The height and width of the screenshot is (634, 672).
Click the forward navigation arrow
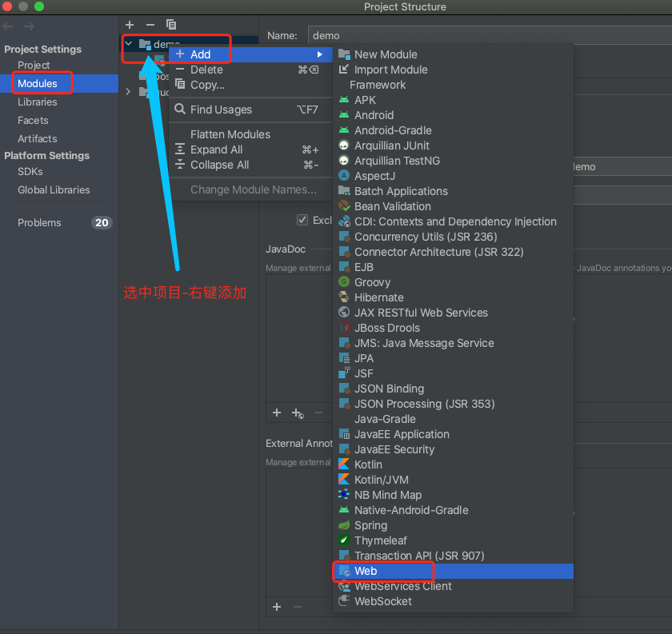point(29,26)
